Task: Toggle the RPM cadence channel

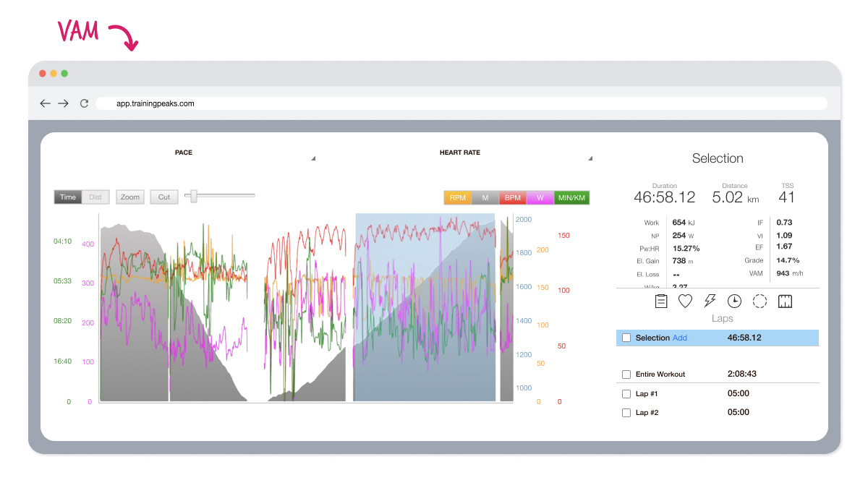Action: click(457, 197)
